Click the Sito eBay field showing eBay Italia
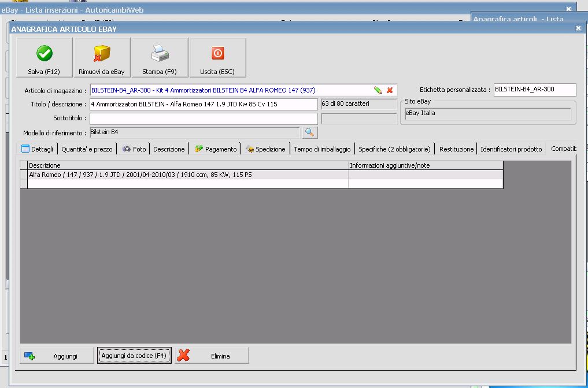The height and width of the screenshot is (388, 588). tap(488, 113)
